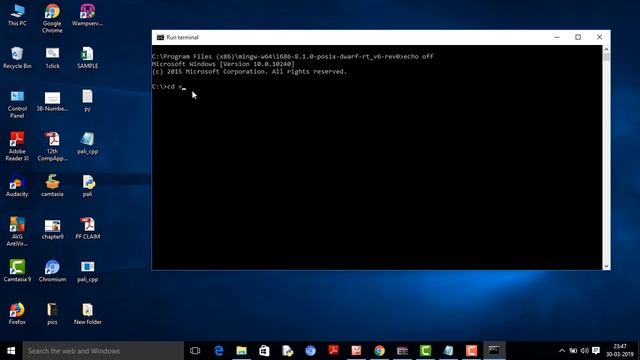Screen dimensions: 640x360
Task: Open the Action Center notifications icon
Action: pos(596,351)
